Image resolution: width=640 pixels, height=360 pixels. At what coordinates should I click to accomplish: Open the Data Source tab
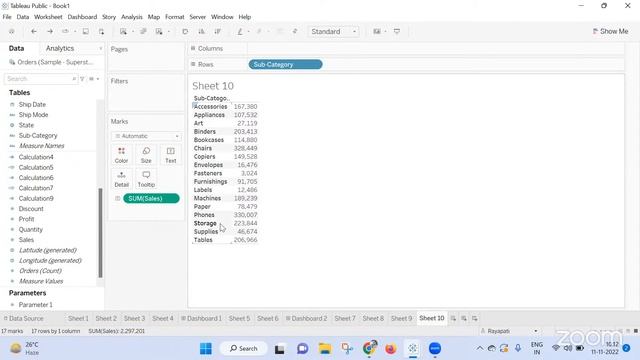(x=23, y=318)
